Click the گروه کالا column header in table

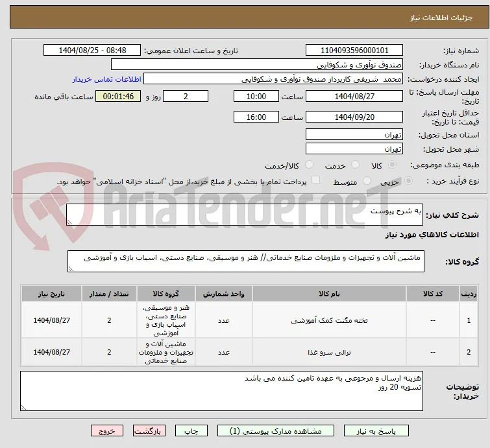click(x=166, y=294)
